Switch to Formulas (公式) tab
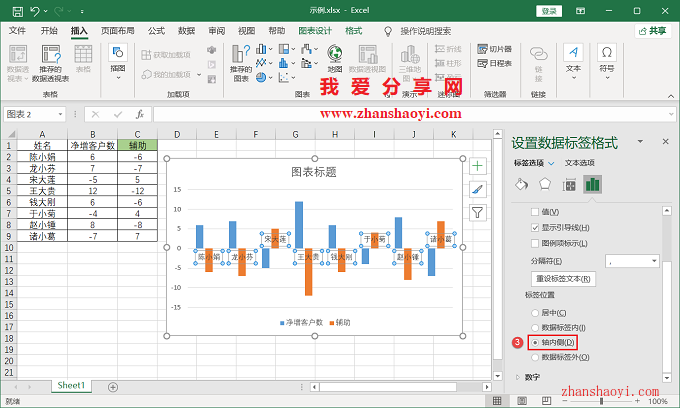 (156, 31)
